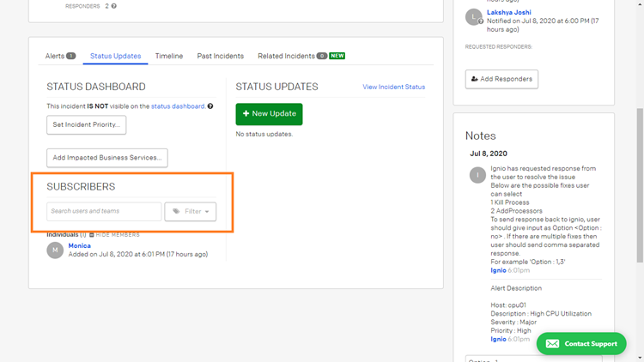Click the status dashboard help question icon

pos(210,106)
